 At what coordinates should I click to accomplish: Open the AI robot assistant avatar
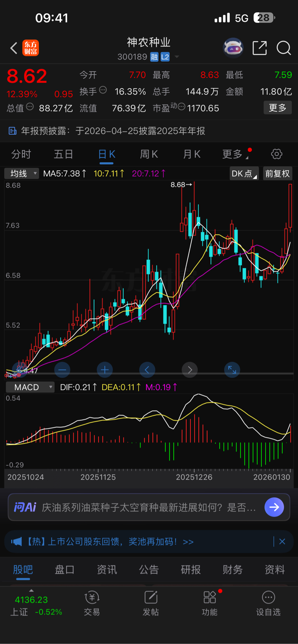tap(233, 48)
